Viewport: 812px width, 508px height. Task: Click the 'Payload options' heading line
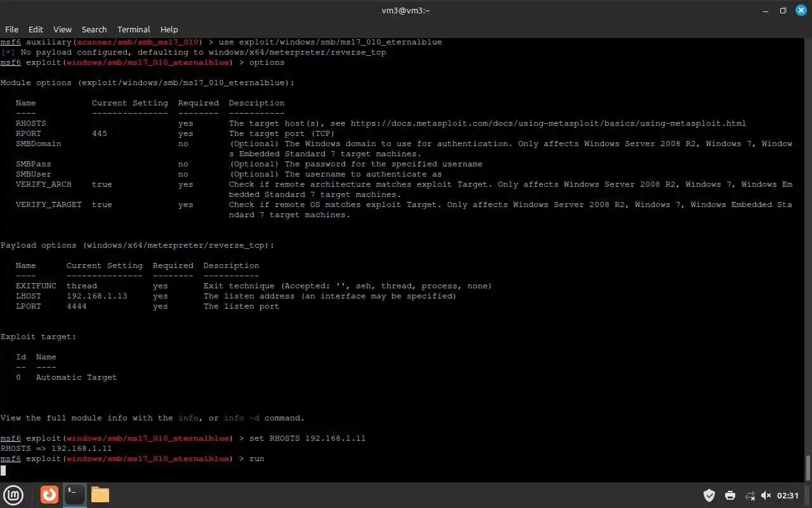pyautogui.click(x=138, y=245)
